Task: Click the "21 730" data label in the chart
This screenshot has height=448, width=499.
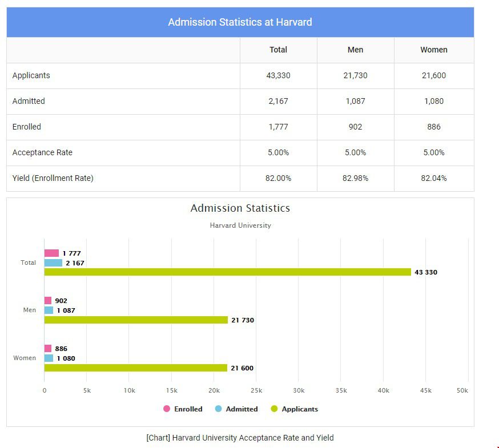Action: click(x=243, y=320)
